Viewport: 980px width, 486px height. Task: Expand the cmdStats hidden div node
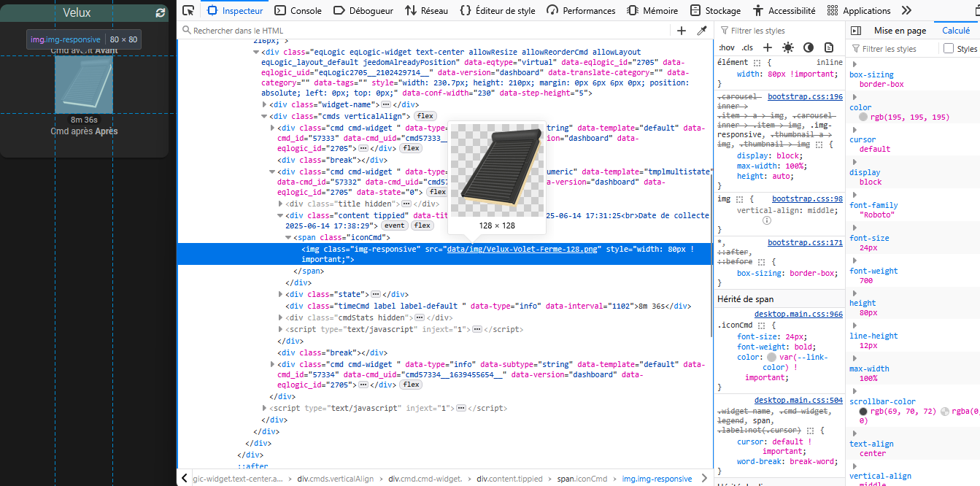click(281, 318)
